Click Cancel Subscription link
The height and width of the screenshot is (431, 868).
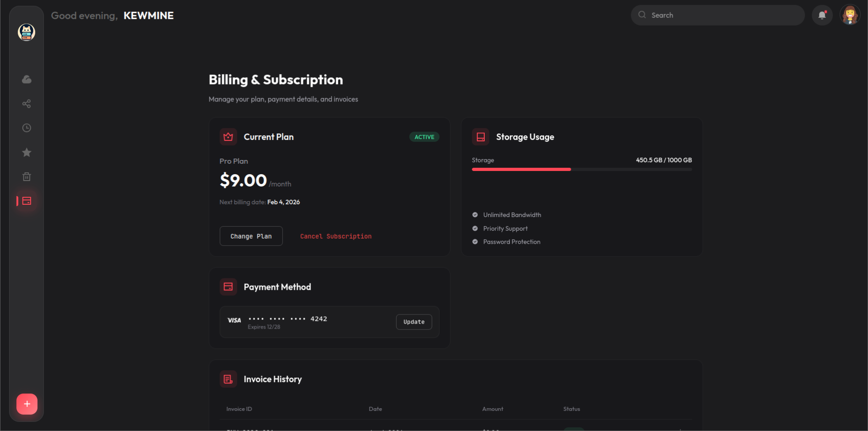(x=336, y=236)
